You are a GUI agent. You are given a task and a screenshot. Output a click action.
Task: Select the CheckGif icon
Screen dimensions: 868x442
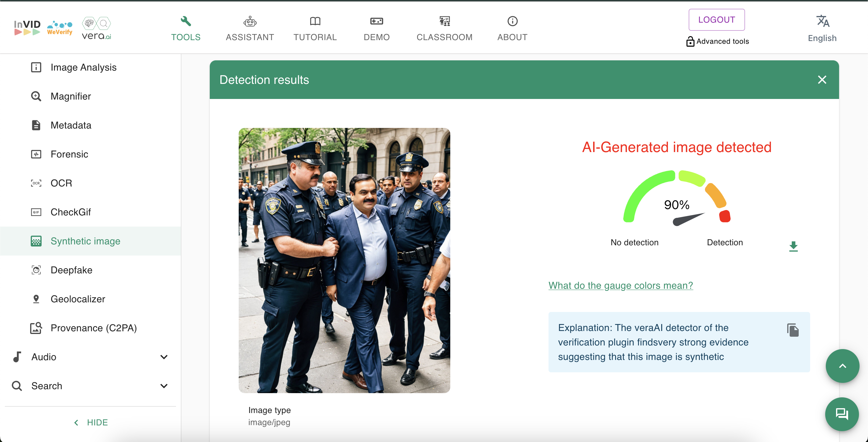click(36, 212)
